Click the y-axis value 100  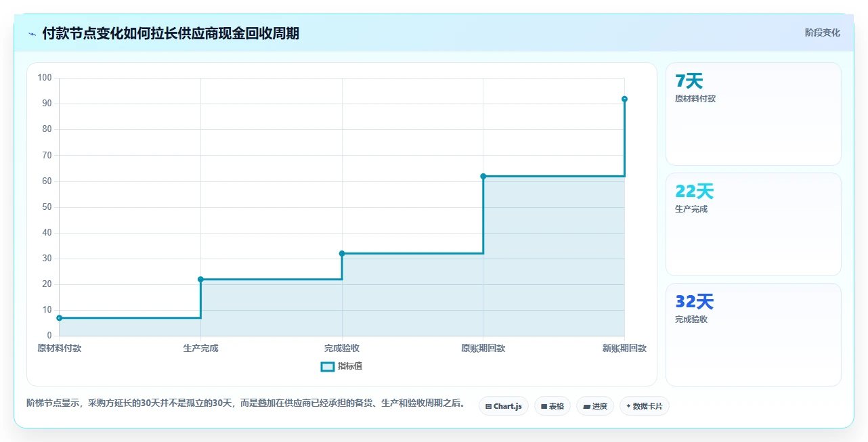coord(45,78)
